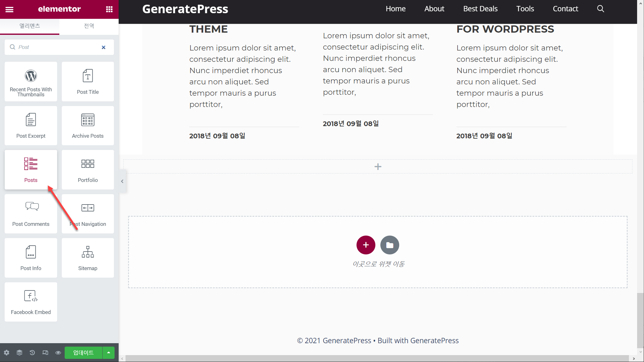The height and width of the screenshot is (362, 644).
Task: Switch to the 전역 tab
Action: pyautogui.click(x=89, y=26)
